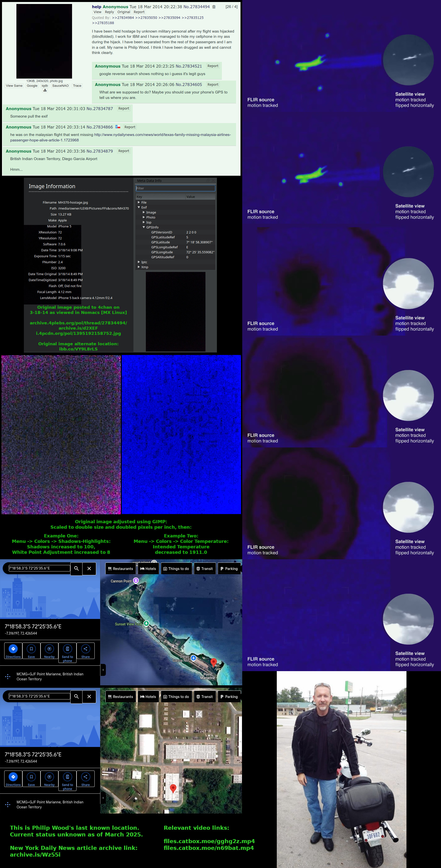Click the Trace button under photo.jpg
The image size is (441, 868).
click(77, 86)
